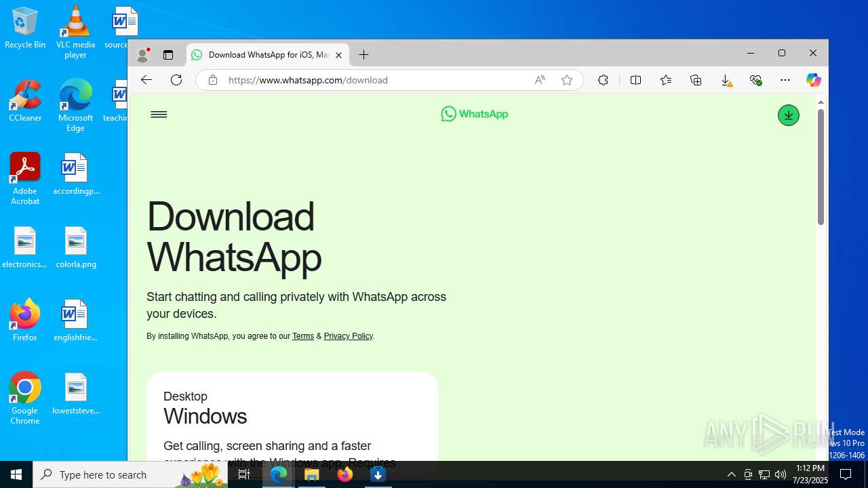Refresh the WhatsApp download page
This screenshot has width=868, height=488.
pos(176,80)
